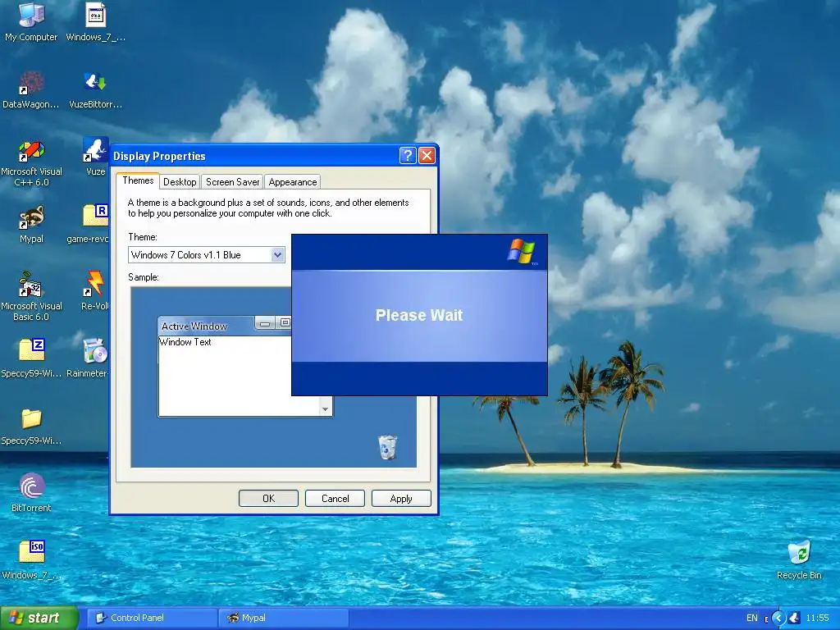This screenshot has height=630, width=840.
Task: Expand the Theme dropdown arrow
Action: [277, 255]
